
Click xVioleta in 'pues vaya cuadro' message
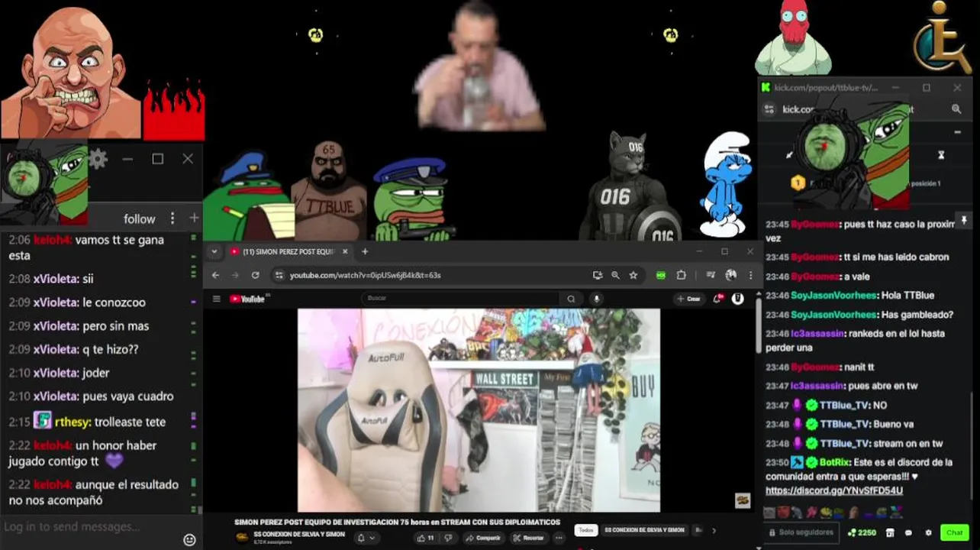[x=56, y=396]
